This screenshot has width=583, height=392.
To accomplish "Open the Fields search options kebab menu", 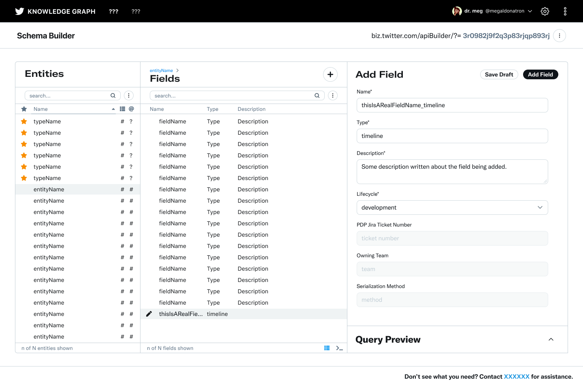I will 333,96.
